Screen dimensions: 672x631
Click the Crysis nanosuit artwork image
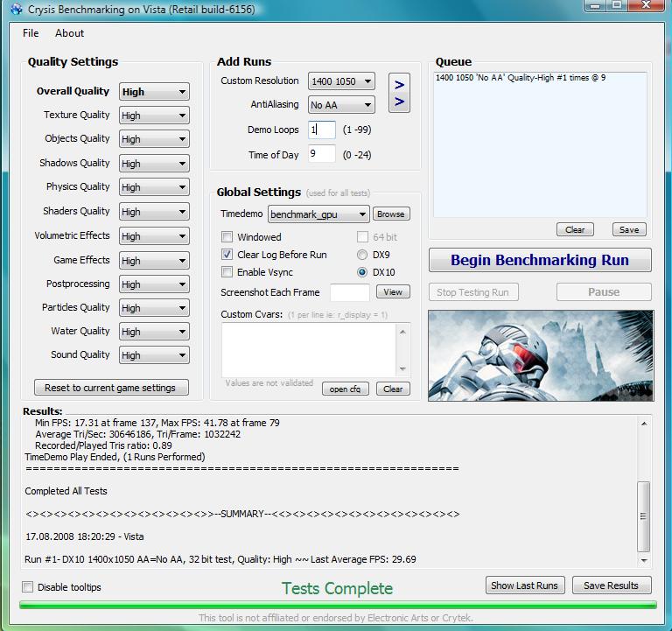tap(541, 356)
